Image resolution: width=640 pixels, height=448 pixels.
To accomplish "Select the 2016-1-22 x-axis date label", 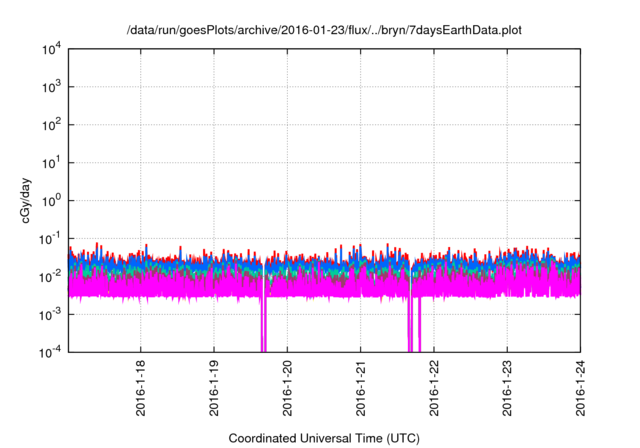I will point(434,388).
